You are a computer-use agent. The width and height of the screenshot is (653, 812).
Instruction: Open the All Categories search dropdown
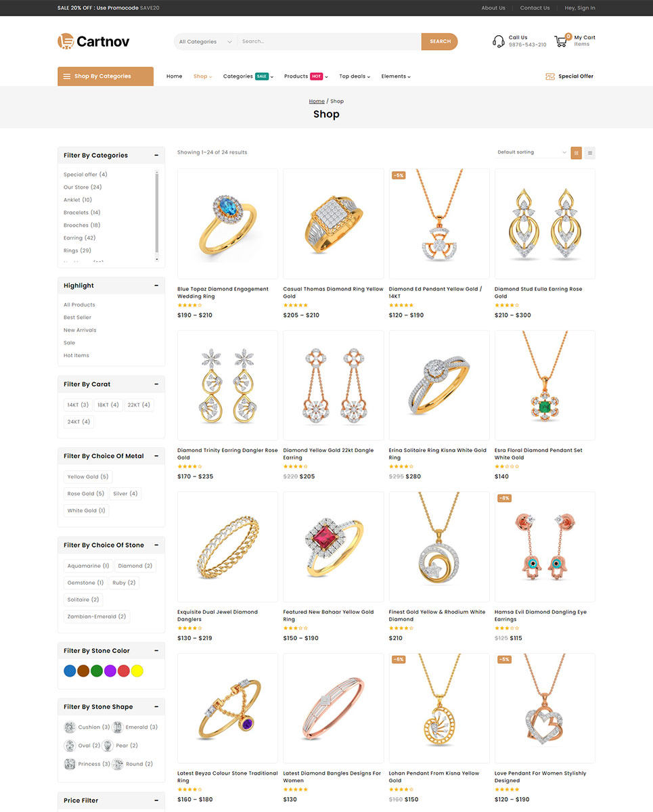click(x=206, y=42)
